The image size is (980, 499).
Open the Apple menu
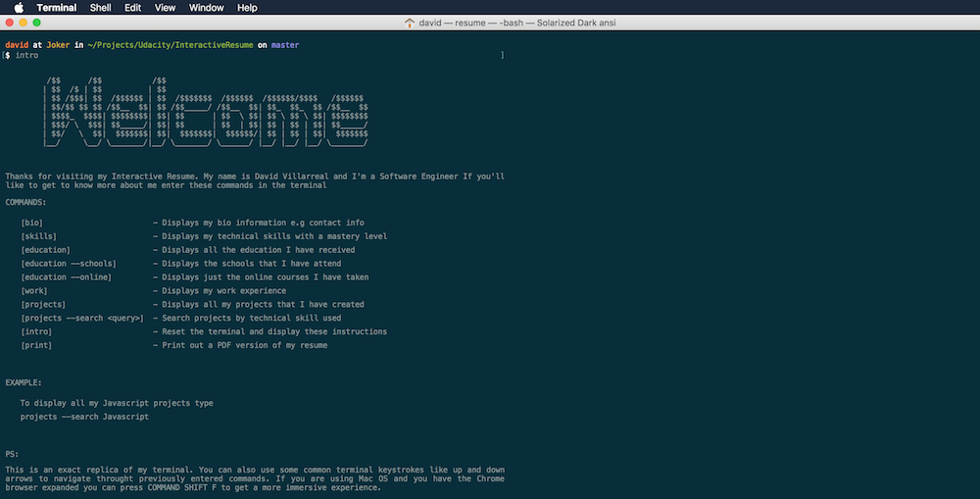coord(19,8)
